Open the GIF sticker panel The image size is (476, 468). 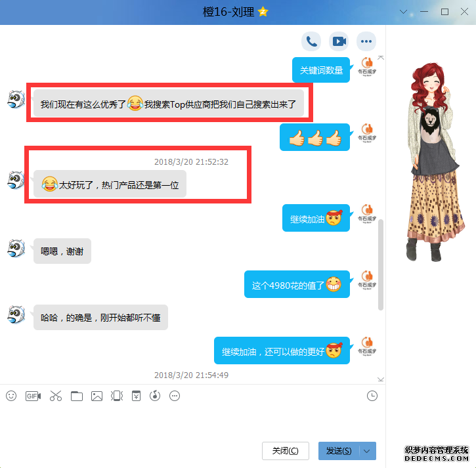click(x=33, y=396)
